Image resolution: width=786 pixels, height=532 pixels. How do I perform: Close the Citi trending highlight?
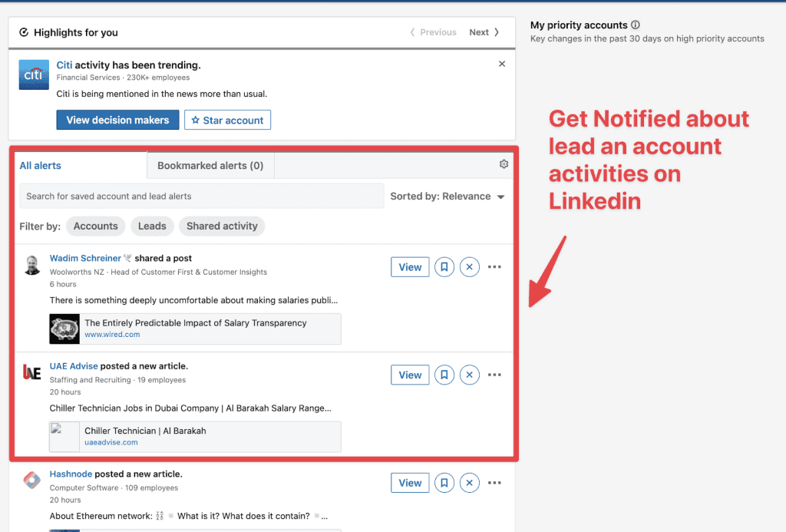pyautogui.click(x=502, y=64)
